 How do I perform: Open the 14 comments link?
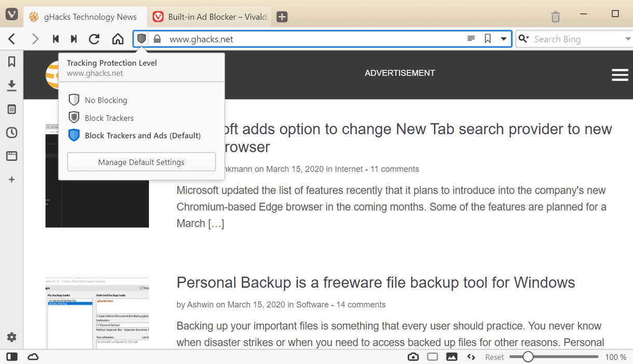coord(361,304)
